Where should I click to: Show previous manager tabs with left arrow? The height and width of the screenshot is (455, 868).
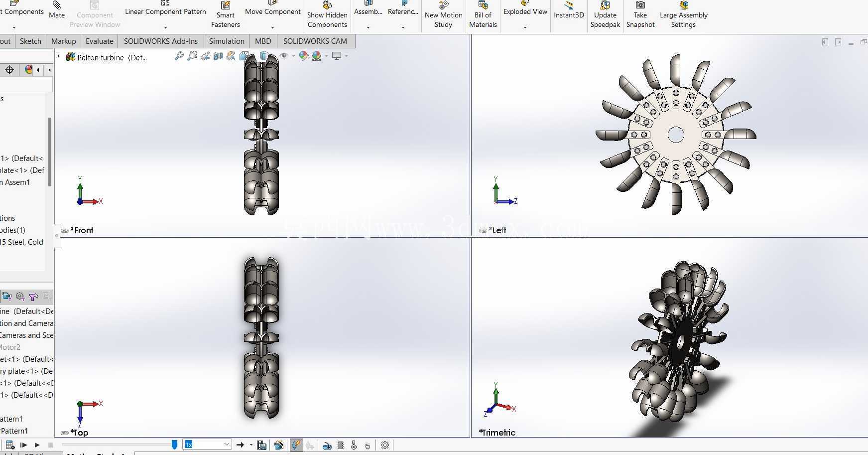(38, 70)
